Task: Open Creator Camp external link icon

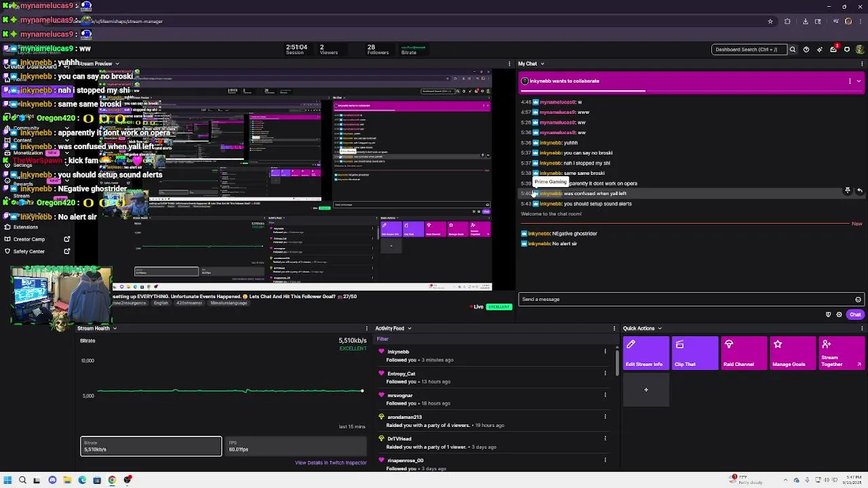Action: (x=66, y=239)
